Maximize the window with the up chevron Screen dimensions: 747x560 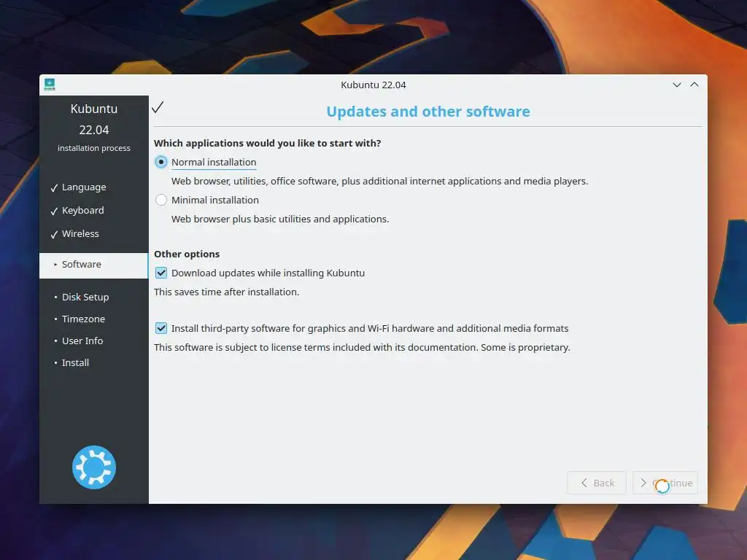(x=694, y=85)
